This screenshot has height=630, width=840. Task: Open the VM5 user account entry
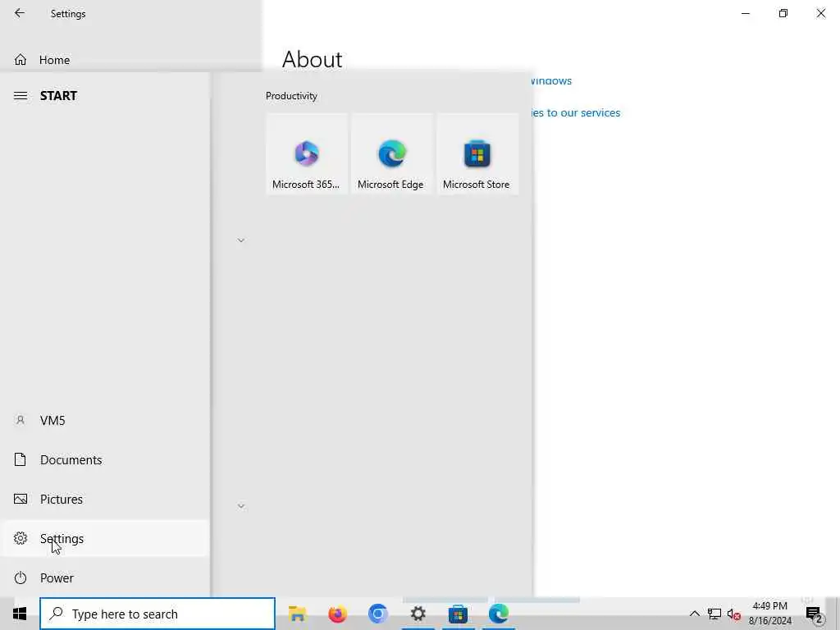tap(105, 421)
